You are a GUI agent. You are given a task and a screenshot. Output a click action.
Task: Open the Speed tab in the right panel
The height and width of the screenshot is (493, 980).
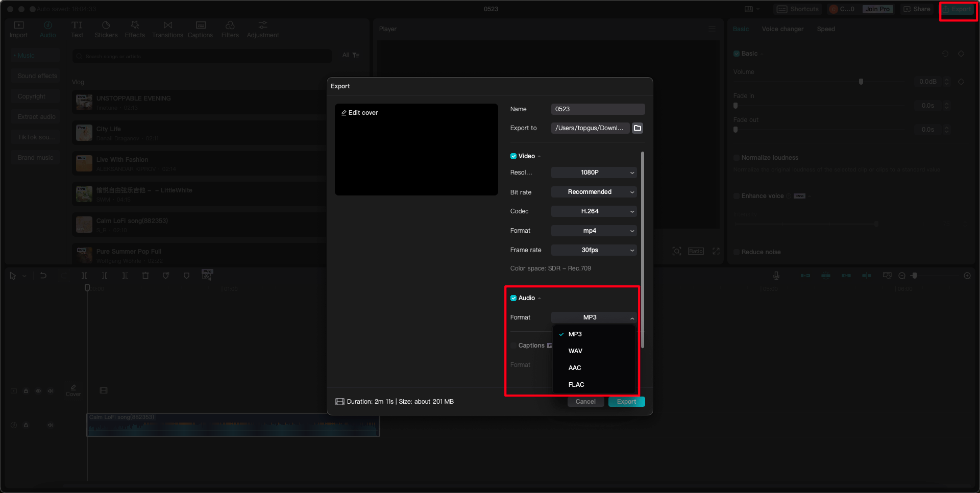tap(826, 29)
